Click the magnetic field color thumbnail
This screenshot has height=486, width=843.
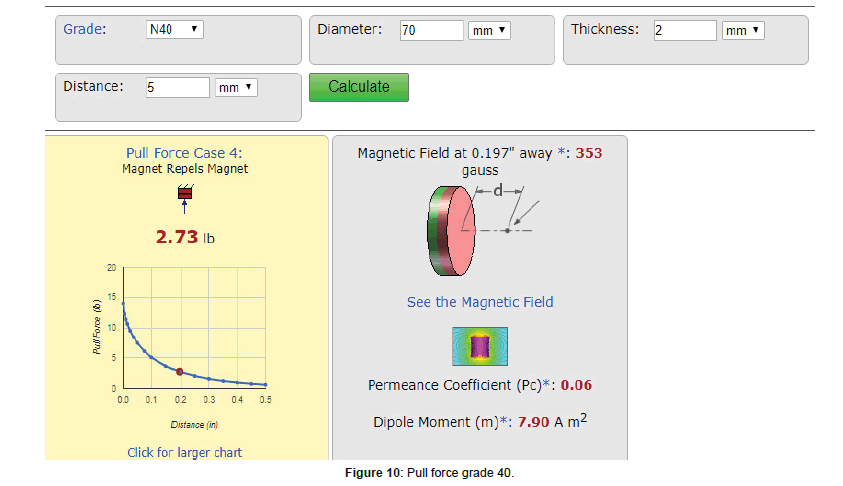point(479,345)
